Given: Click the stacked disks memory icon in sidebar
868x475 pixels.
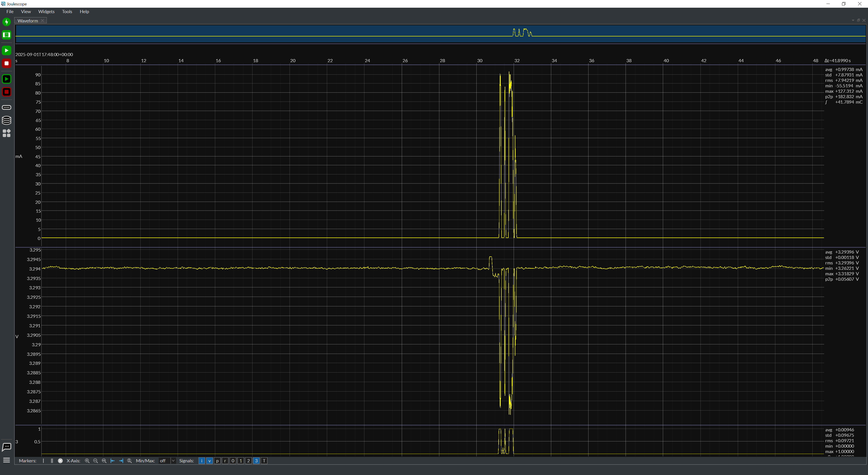Looking at the screenshot, I should coord(6,120).
